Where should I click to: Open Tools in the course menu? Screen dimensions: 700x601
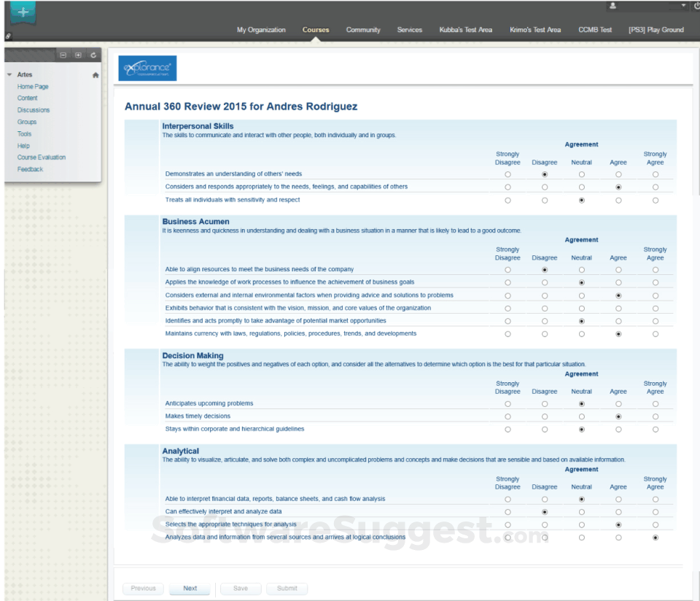point(24,134)
